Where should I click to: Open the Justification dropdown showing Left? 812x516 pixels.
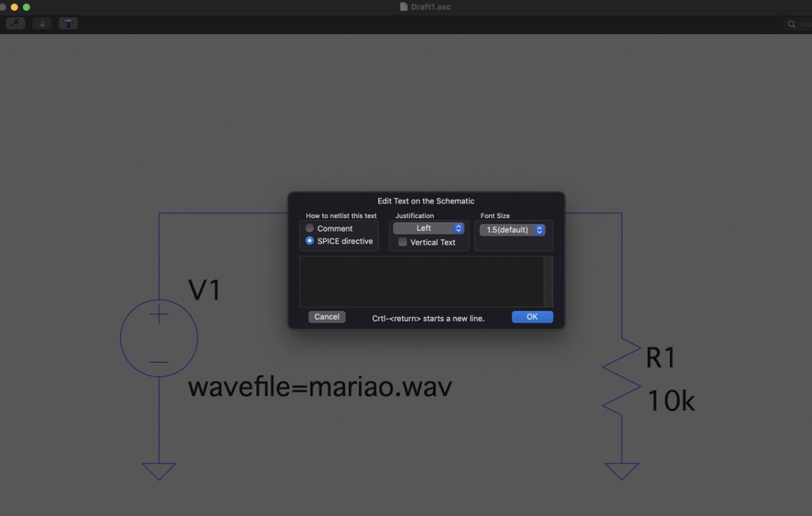point(428,228)
